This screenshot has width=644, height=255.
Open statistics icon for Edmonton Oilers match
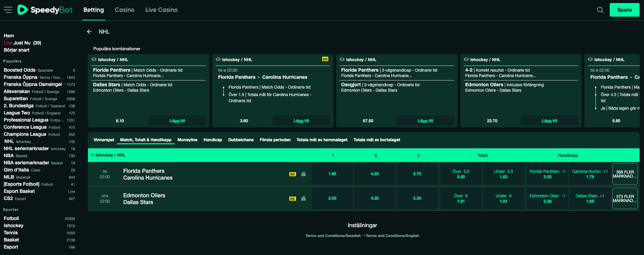(x=303, y=198)
